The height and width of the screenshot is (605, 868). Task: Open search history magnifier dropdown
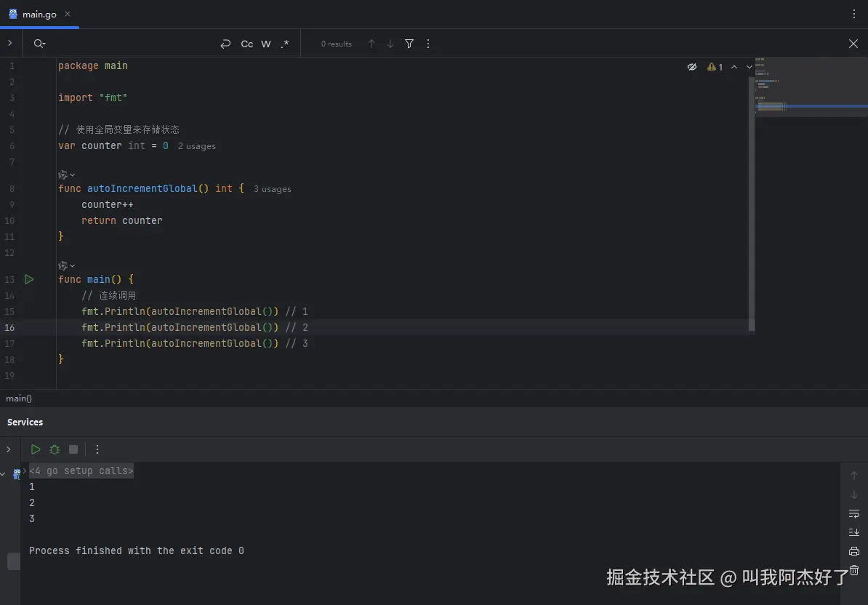pos(39,44)
